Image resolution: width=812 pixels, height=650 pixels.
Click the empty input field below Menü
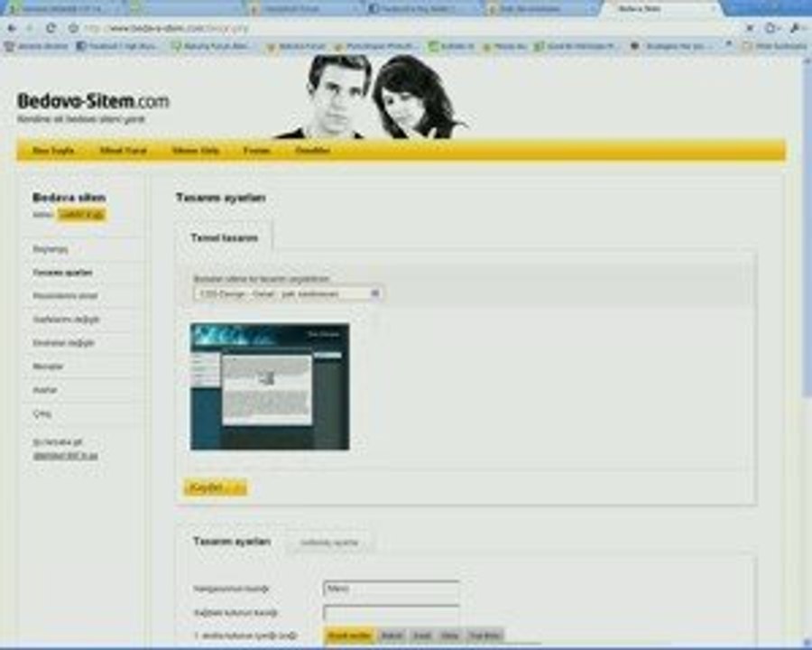[391, 613]
